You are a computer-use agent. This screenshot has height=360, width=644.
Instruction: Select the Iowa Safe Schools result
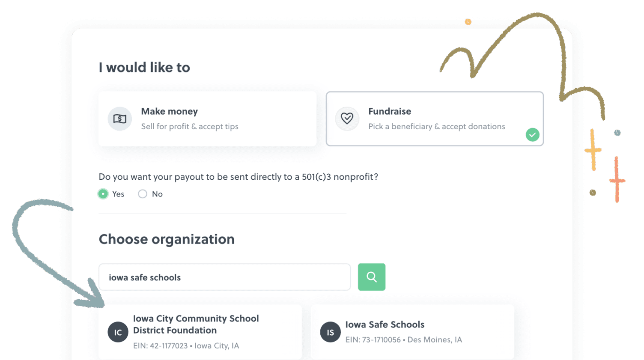point(412,332)
